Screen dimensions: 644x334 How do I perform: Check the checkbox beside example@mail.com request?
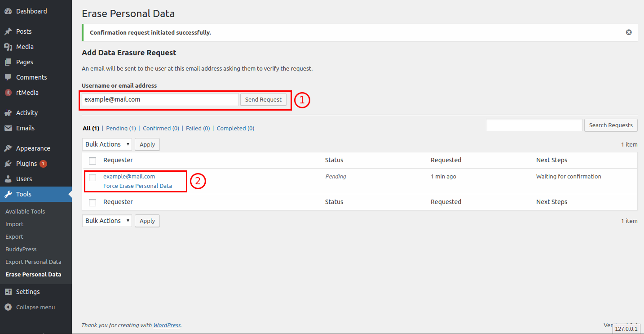[x=92, y=177]
